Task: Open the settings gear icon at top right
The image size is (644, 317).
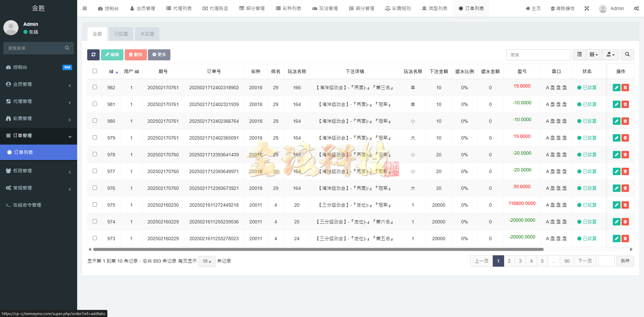Action: (x=636, y=8)
